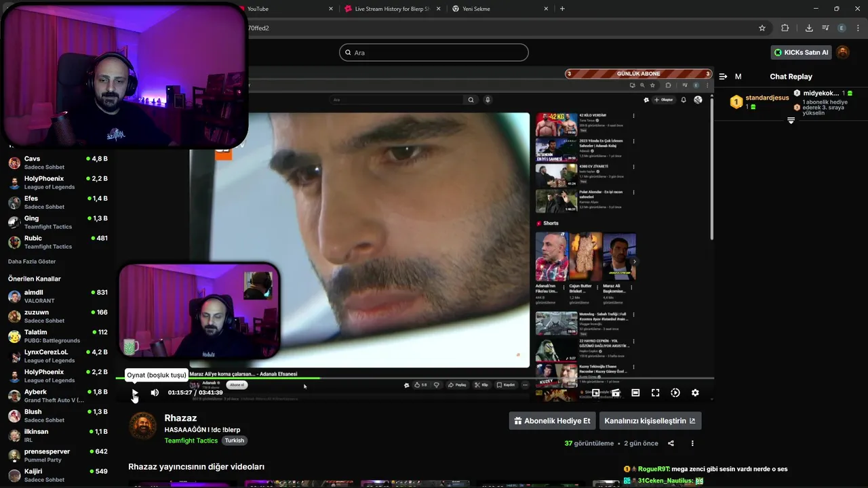Open a new browser tab with plus

[562, 9]
